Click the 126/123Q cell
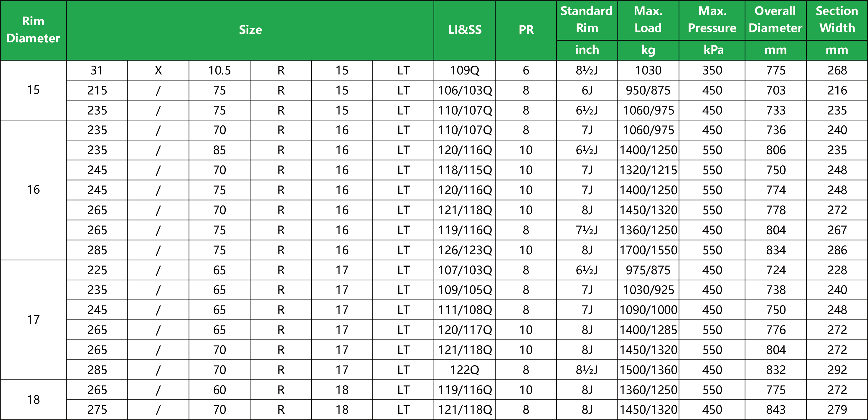This screenshot has width=868, height=420. (465, 250)
